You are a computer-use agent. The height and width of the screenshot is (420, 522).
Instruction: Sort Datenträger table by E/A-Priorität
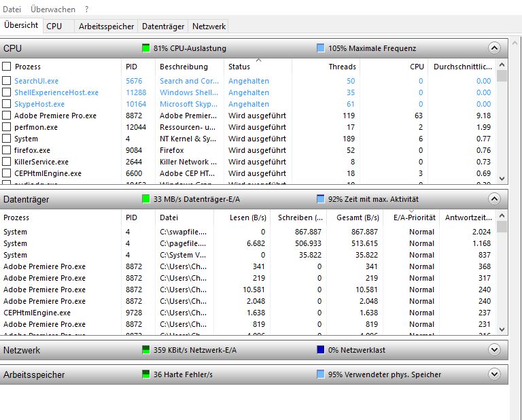click(411, 217)
